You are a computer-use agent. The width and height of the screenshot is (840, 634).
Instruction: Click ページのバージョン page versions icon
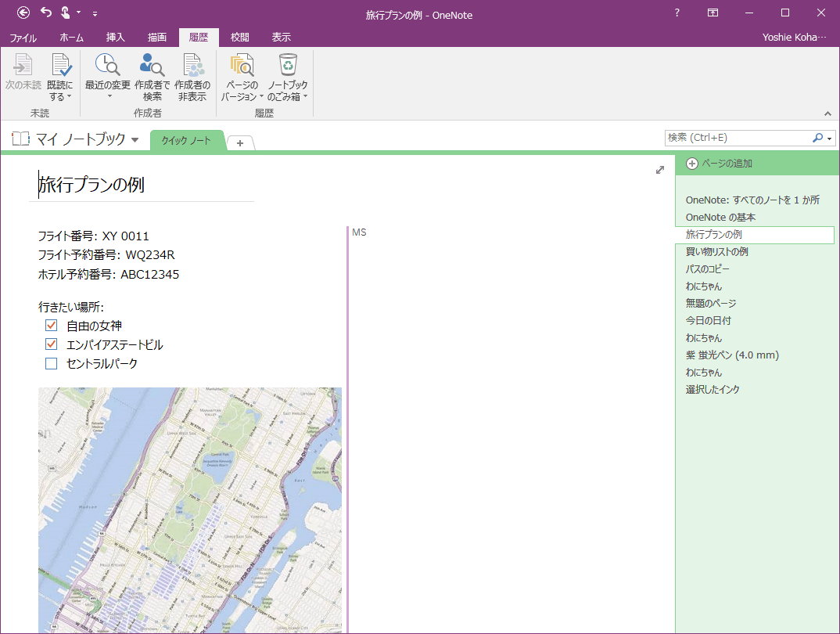tap(242, 77)
